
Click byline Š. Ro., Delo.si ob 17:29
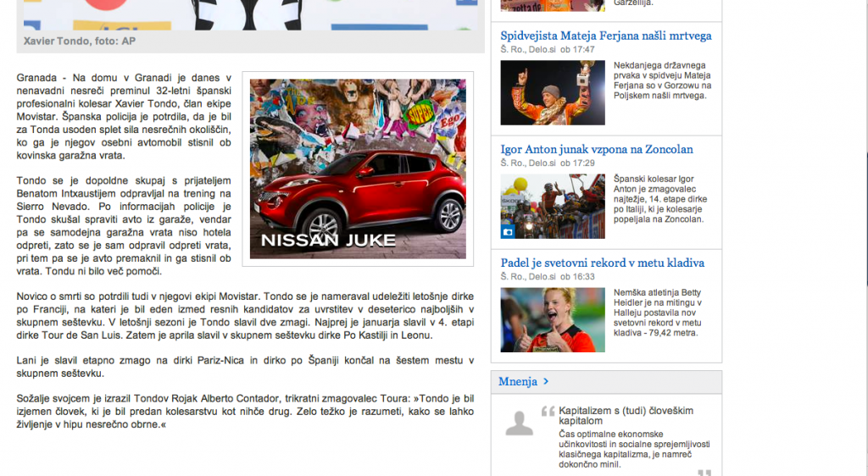click(548, 163)
